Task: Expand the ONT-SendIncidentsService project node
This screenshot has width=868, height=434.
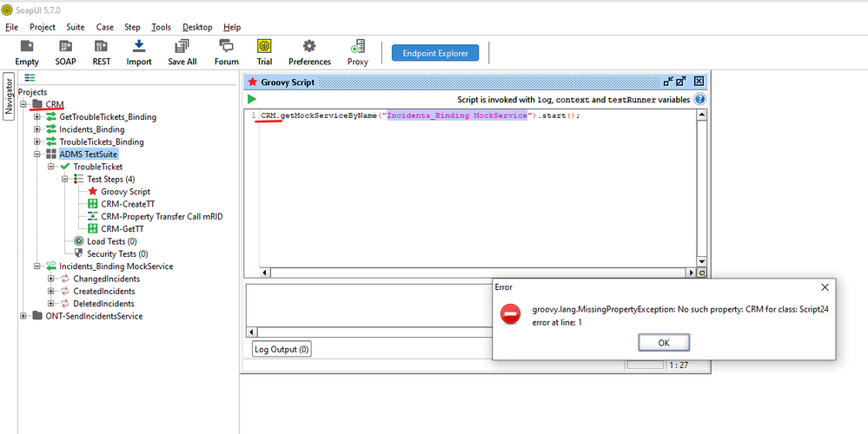Action: (23, 316)
